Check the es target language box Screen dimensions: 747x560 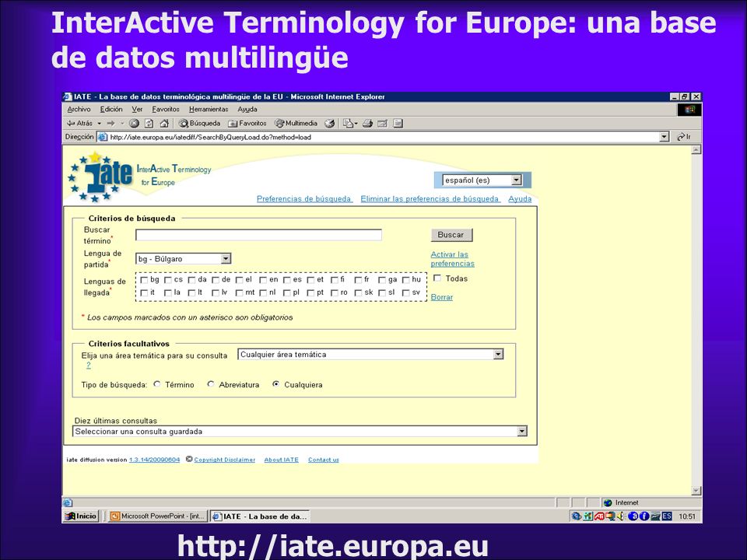pyautogui.click(x=287, y=280)
